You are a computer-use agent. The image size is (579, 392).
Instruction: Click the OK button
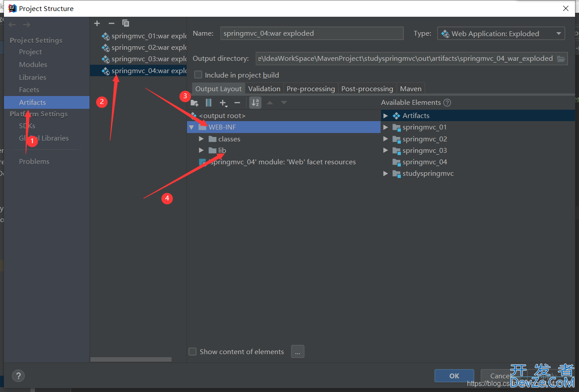click(454, 376)
